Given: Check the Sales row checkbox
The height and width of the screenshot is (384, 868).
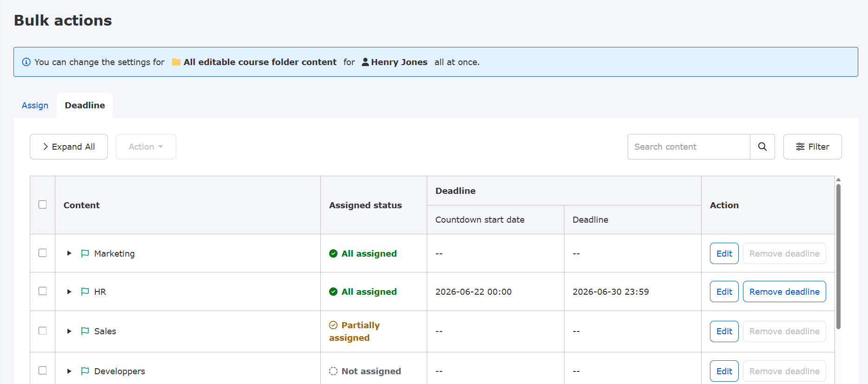Looking at the screenshot, I should [43, 331].
